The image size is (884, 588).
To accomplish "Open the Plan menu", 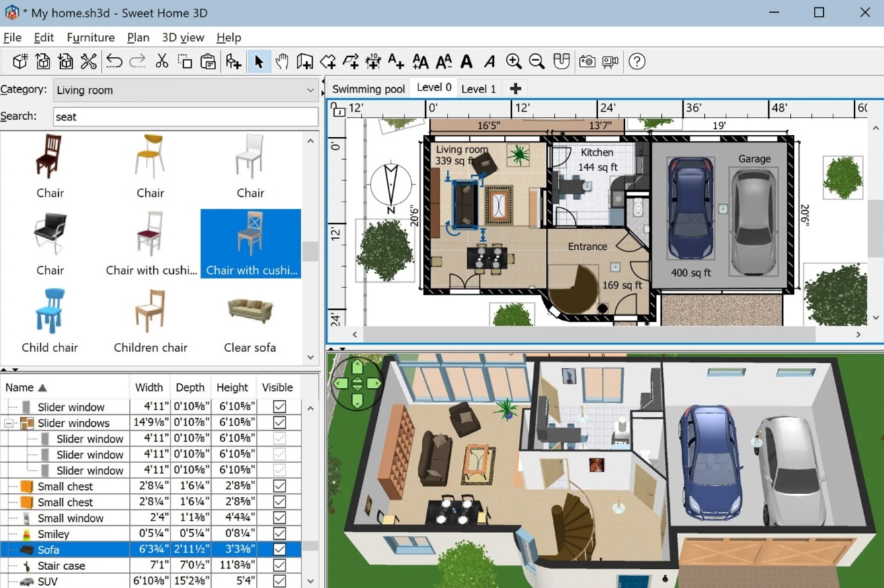I will pyautogui.click(x=138, y=38).
